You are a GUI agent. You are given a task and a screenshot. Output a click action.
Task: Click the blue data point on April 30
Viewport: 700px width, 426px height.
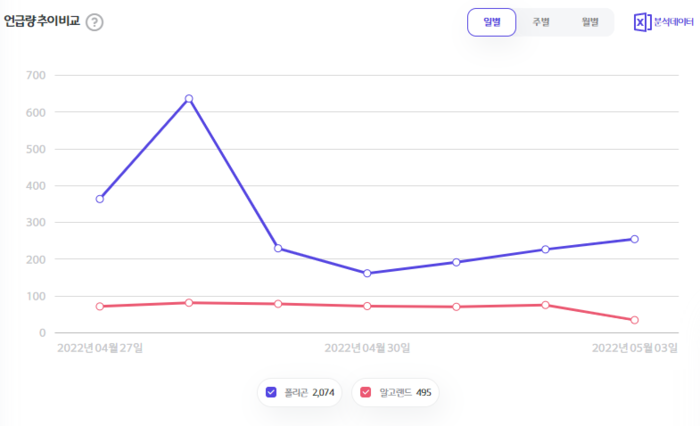click(x=367, y=273)
